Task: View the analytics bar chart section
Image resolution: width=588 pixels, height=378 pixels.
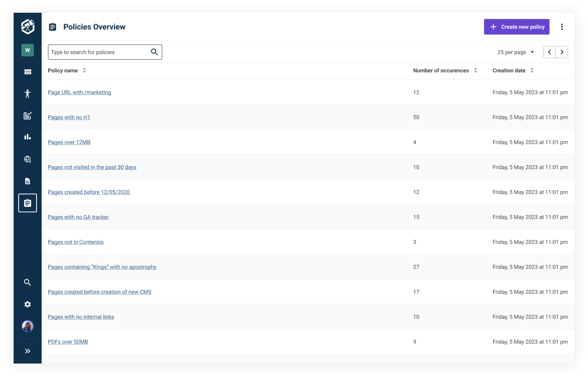Action: (x=27, y=137)
